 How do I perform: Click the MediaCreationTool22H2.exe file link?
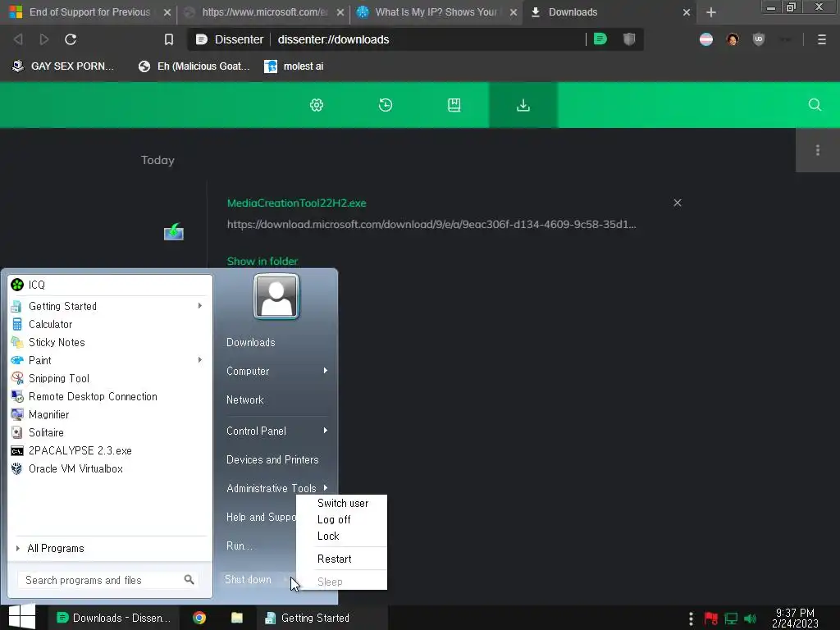297,203
